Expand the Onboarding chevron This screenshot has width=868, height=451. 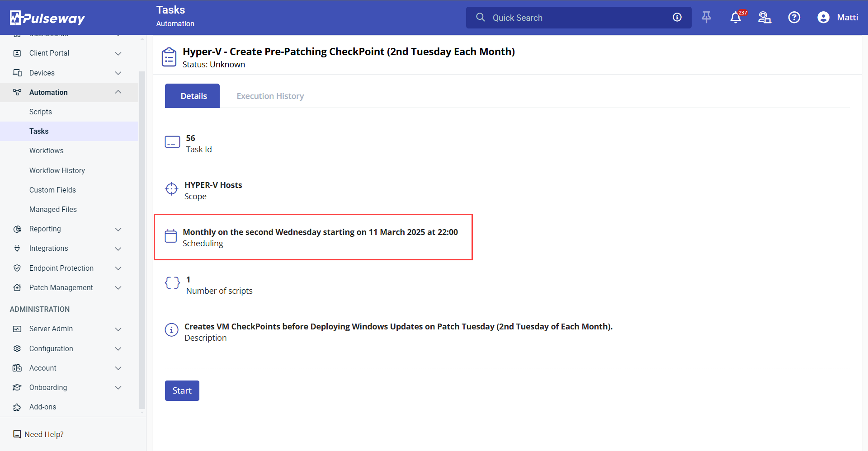(118, 387)
